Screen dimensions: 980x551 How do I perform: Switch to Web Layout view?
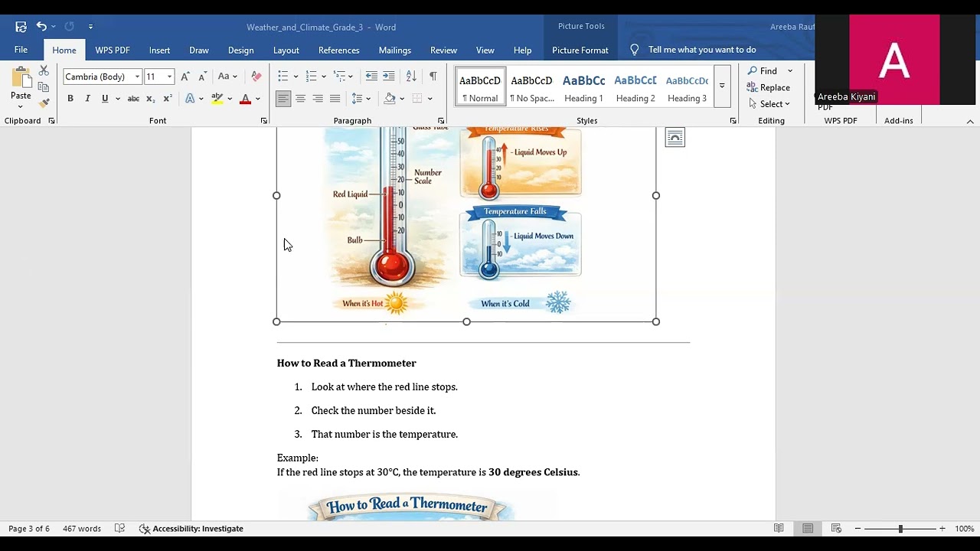[836, 529]
